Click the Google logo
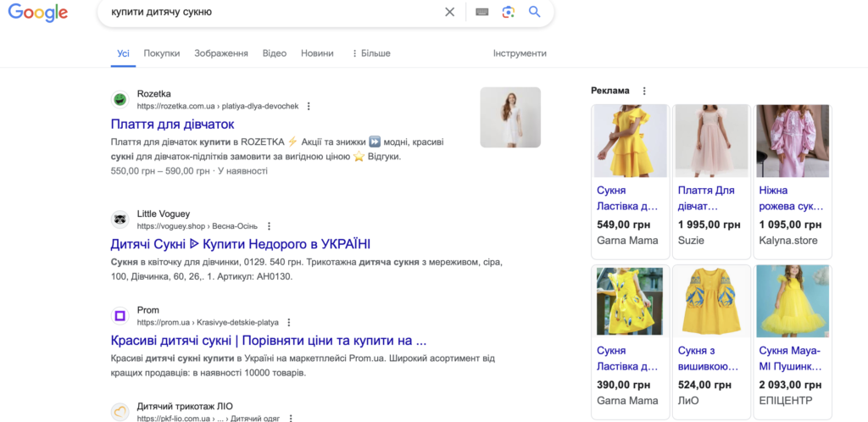Image resolution: width=868 pixels, height=422 pixels. 38,12
